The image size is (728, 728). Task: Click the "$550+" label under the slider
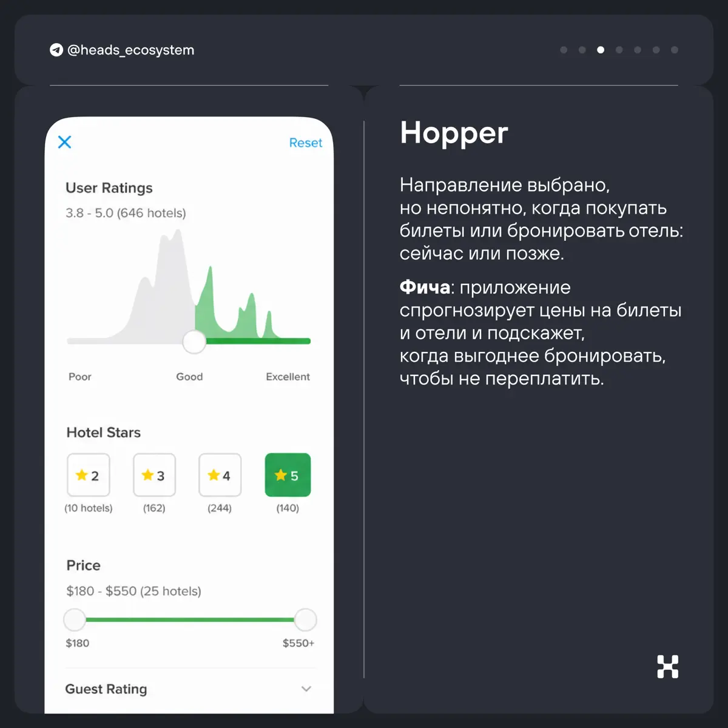click(x=298, y=643)
